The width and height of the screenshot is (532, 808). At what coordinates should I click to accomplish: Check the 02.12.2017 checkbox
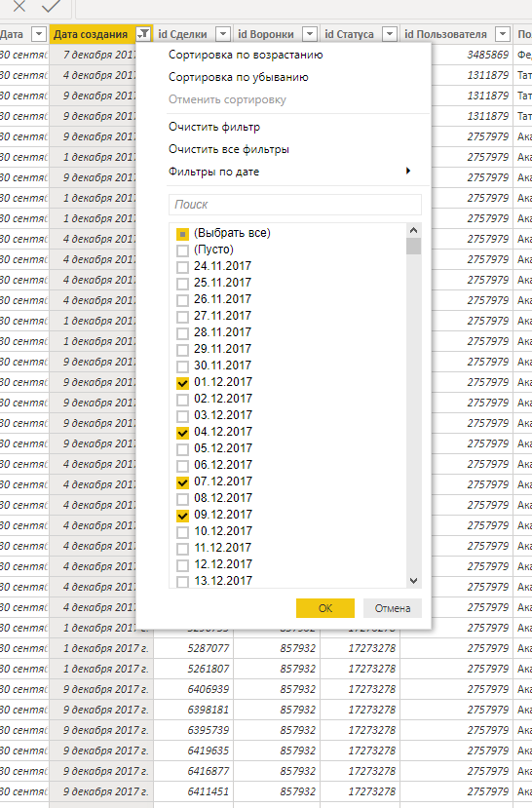click(182, 400)
